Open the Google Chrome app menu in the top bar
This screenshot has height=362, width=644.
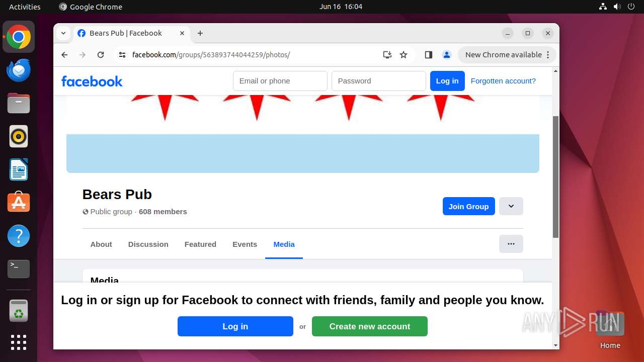(x=91, y=7)
